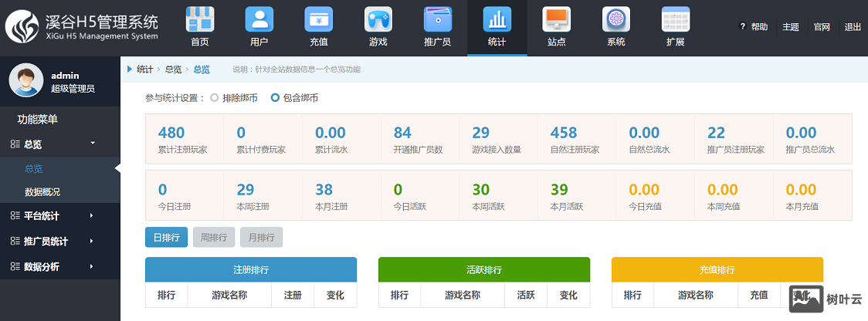This screenshot has height=321, width=868.
Task: Click the 累计付费玩家 stat cell
Action: (263, 139)
